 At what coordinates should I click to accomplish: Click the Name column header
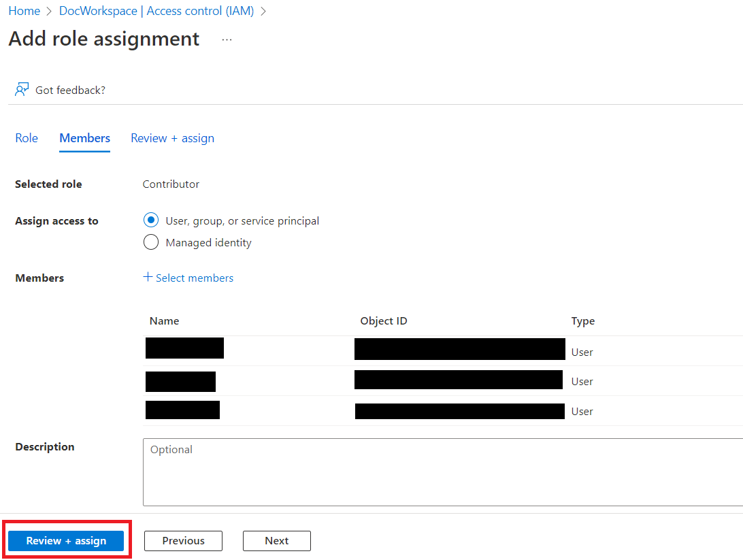pyautogui.click(x=164, y=320)
